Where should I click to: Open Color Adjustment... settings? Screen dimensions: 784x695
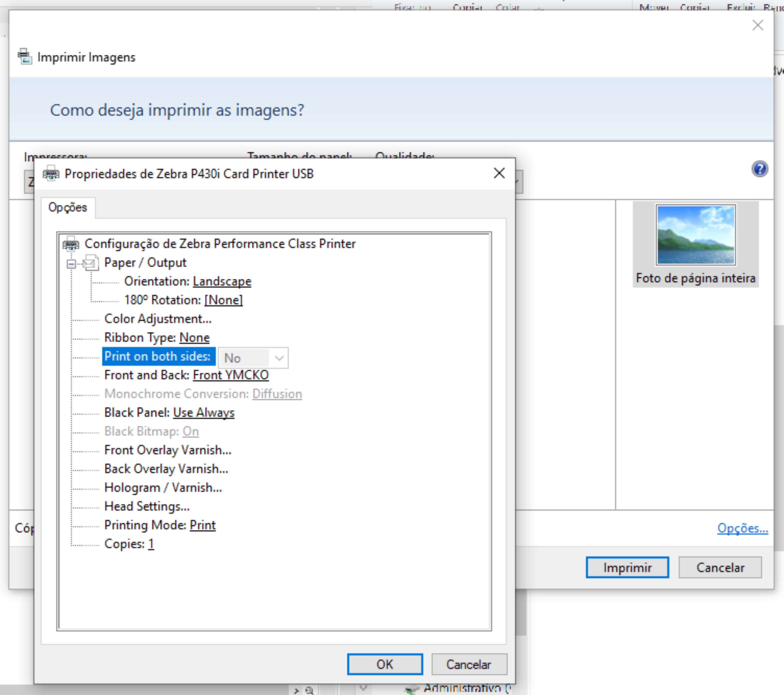coord(158,319)
